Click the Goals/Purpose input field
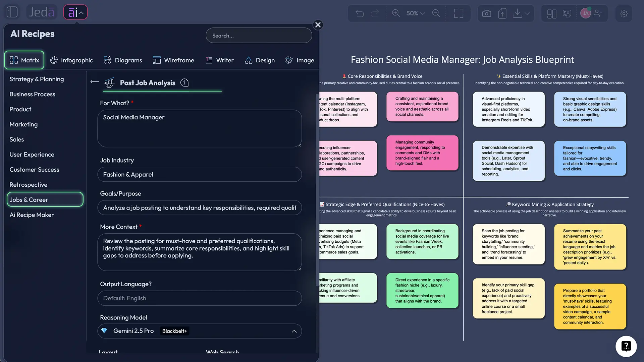Image resolution: width=644 pixels, height=362 pixels. tap(200, 208)
